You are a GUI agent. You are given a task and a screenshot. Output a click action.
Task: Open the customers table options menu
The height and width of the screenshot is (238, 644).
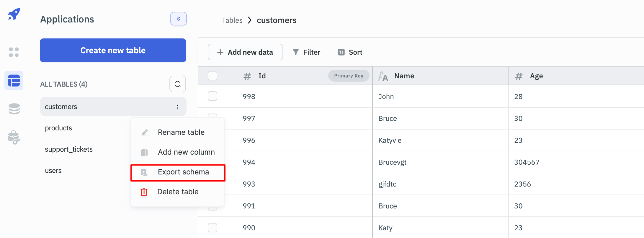click(177, 107)
